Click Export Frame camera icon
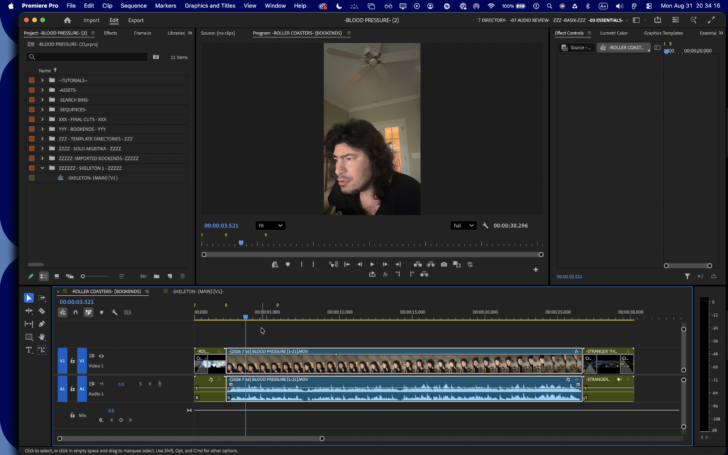This screenshot has height=455, width=728. (x=444, y=264)
